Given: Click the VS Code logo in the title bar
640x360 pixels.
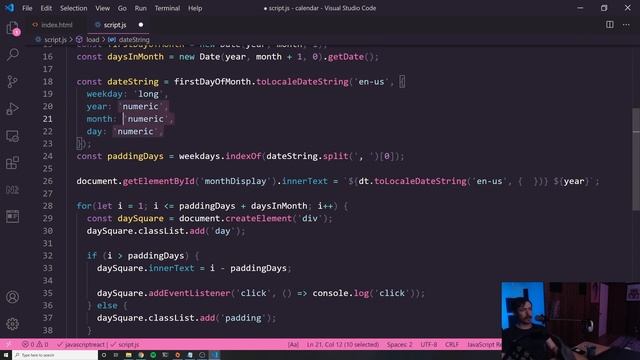Looking at the screenshot, I should pos(9,8).
